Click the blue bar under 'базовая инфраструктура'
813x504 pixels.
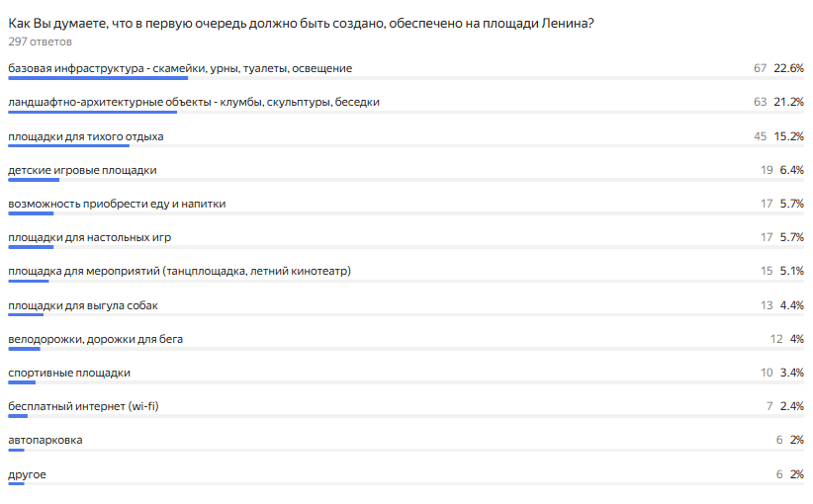click(x=98, y=78)
